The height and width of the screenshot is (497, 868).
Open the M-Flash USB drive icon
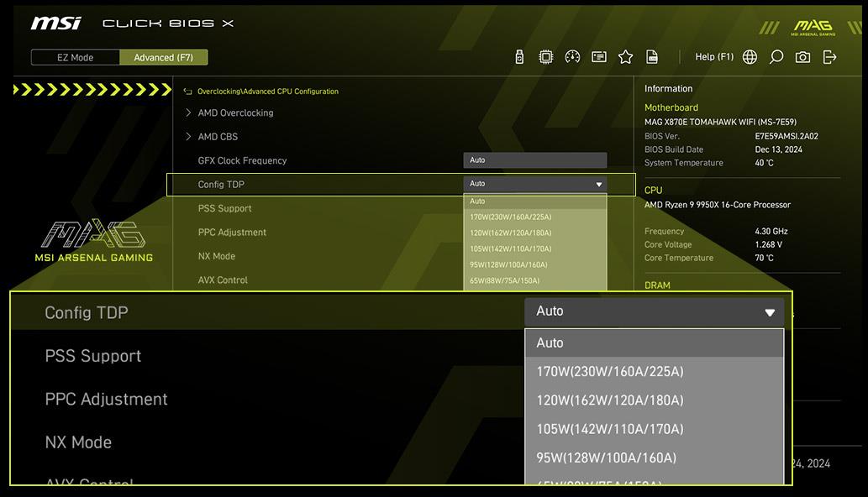coord(519,57)
